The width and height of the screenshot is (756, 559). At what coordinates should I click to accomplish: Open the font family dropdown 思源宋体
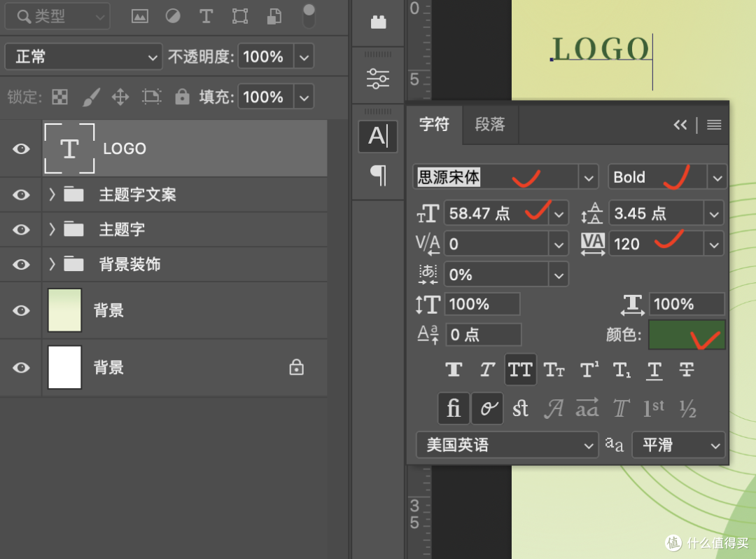pyautogui.click(x=589, y=177)
